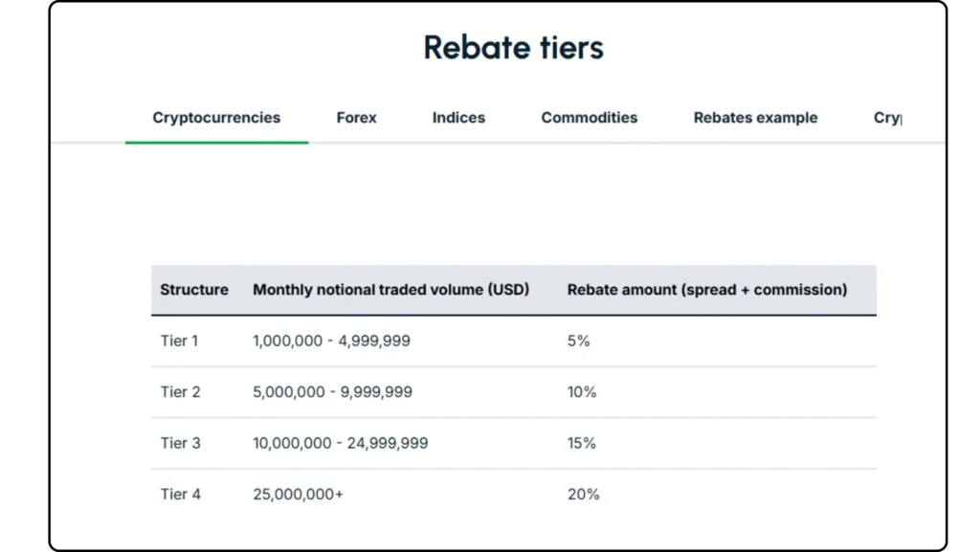Click the 1,000,000 - 4,999,999 volume range

click(x=331, y=341)
